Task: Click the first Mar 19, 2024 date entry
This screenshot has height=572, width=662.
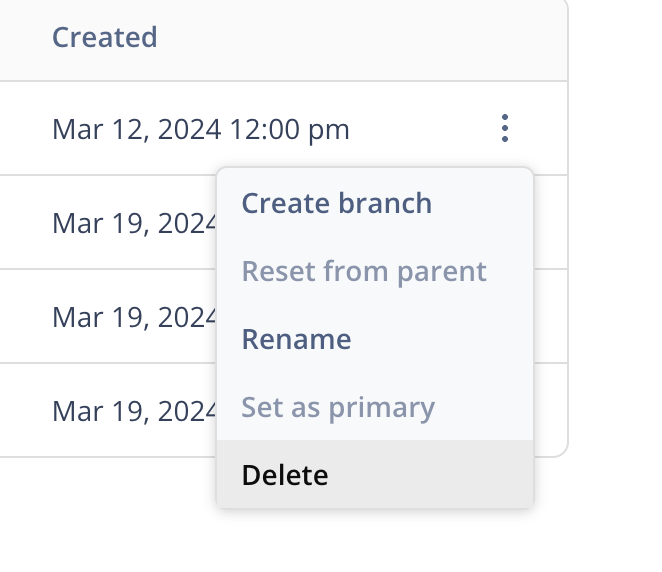Action: [134, 222]
